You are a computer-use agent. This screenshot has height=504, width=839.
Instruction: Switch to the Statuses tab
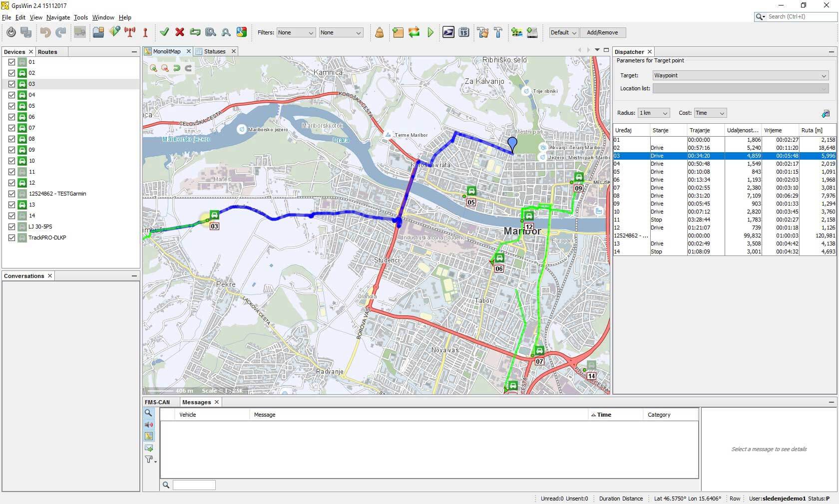(x=215, y=51)
